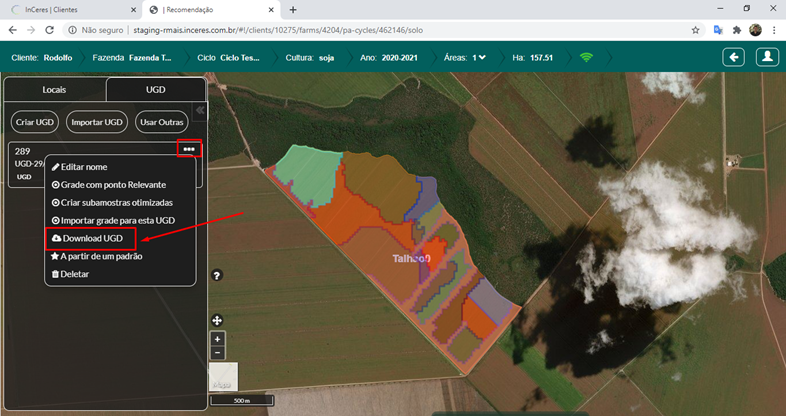Click the map pan arrows icon
786x416 pixels.
coord(217,320)
